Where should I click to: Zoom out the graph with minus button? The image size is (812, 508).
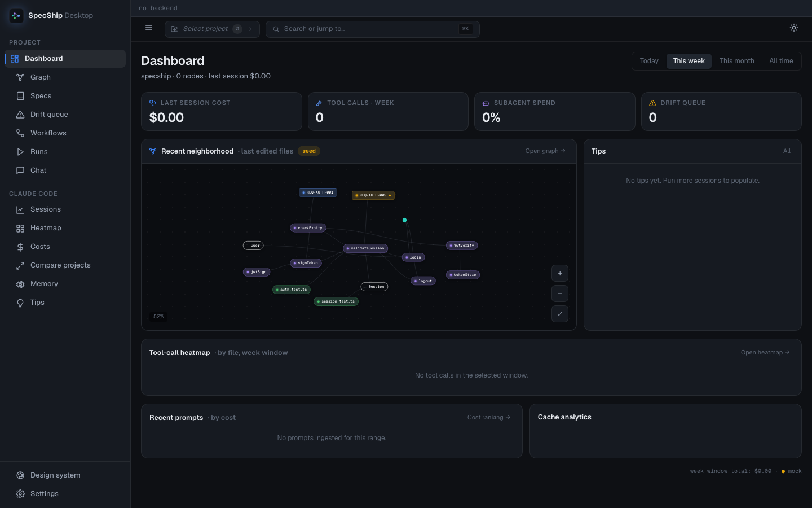(x=560, y=294)
